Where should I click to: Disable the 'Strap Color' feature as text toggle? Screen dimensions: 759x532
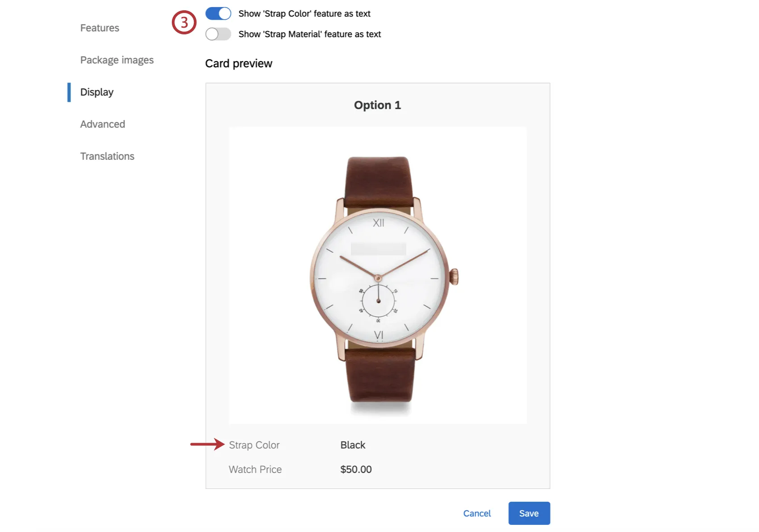[218, 13]
